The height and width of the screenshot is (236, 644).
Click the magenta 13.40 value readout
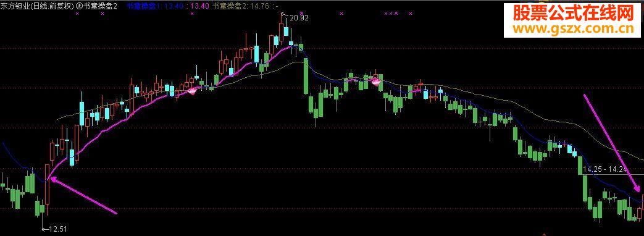tap(200, 6)
